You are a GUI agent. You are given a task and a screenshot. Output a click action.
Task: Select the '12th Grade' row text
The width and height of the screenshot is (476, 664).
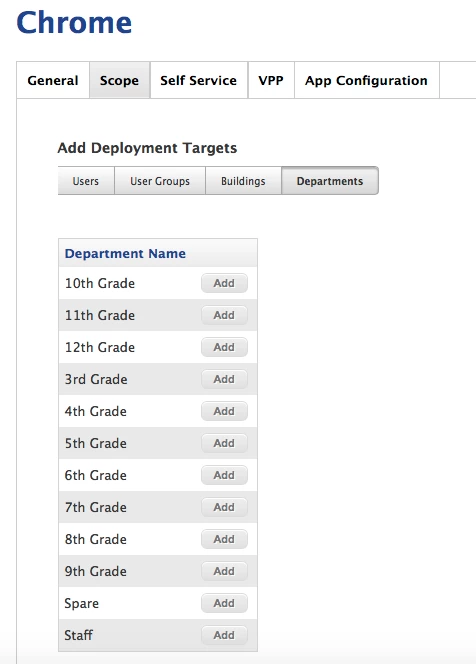[100, 347]
